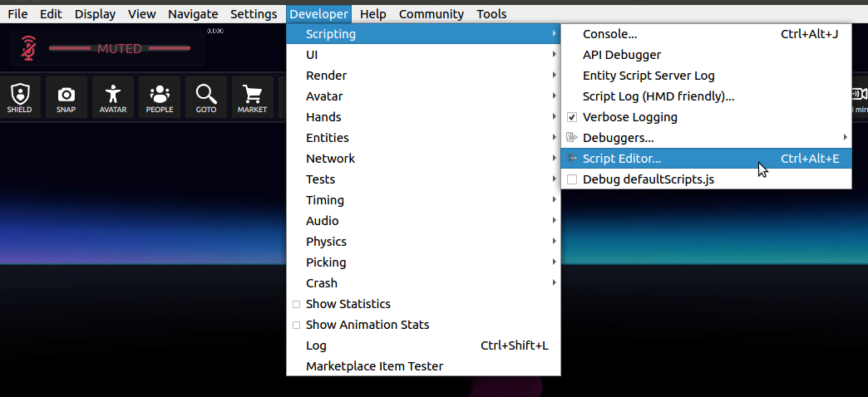Image resolution: width=868 pixels, height=397 pixels.
Task: Open the GOTO search tool
Action: pos(206,97)
